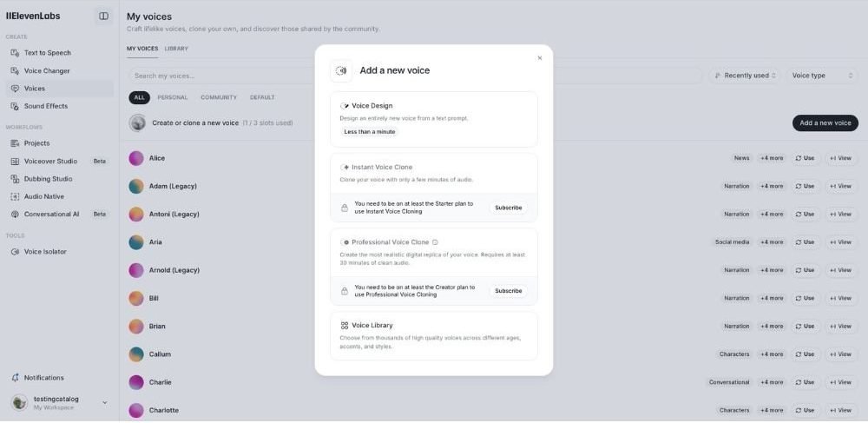Screen dimensions: 868x423
Task: Expand +4 more tags for Alice
Action: pyautogui.click(x=771, y=158)
